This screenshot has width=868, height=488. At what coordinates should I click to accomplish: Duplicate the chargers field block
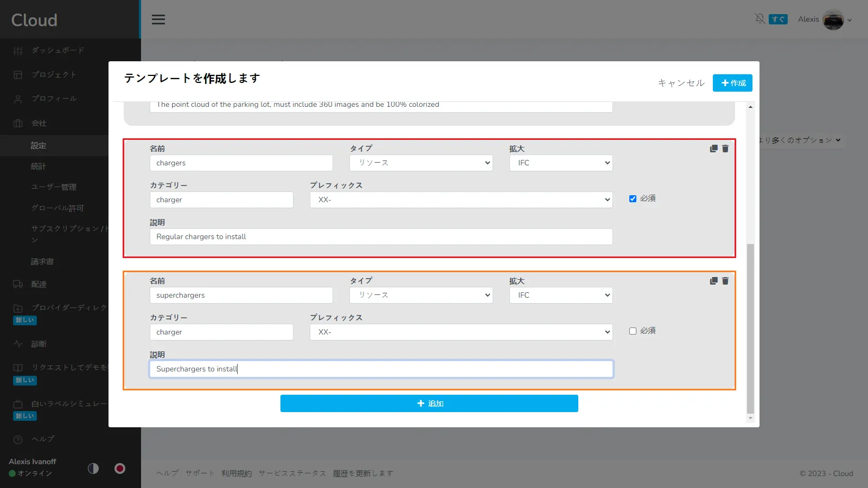pos(713,149)
